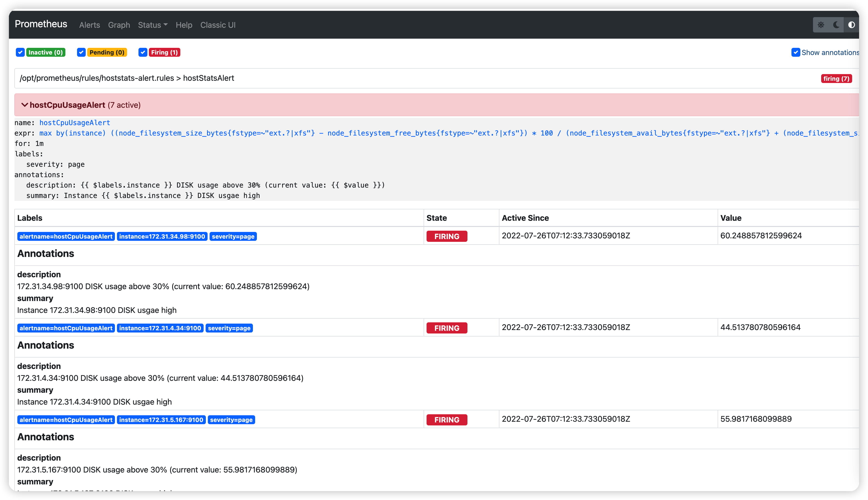
Task: Click the instance=172.31.34.98:9100 label
Action: pyautogui.click(x=162, y=236)
